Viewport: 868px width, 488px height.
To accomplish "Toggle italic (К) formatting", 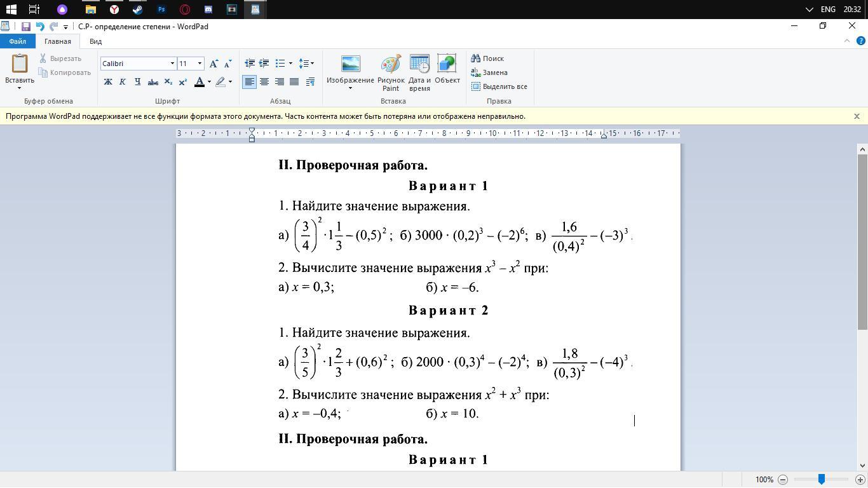I will pyautogui.click(x=123, y=82).
